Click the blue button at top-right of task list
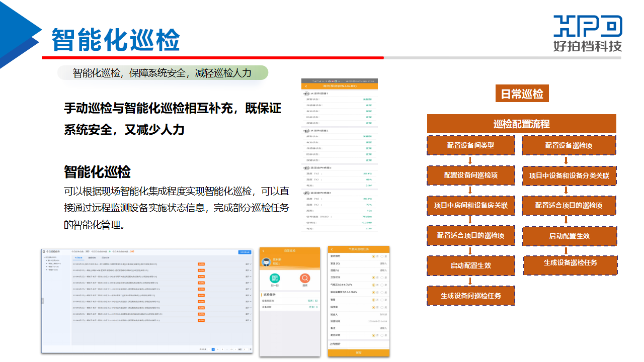 coord(245,252)
